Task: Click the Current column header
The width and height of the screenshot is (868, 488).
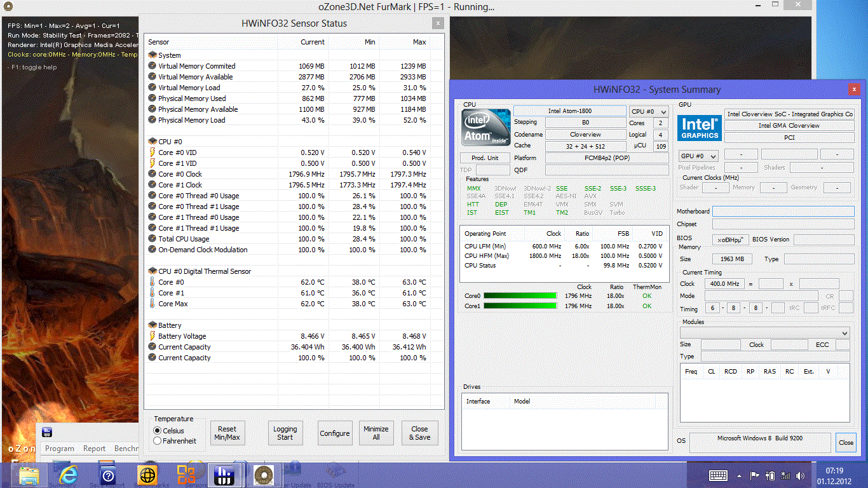Action: click(303, 42)
